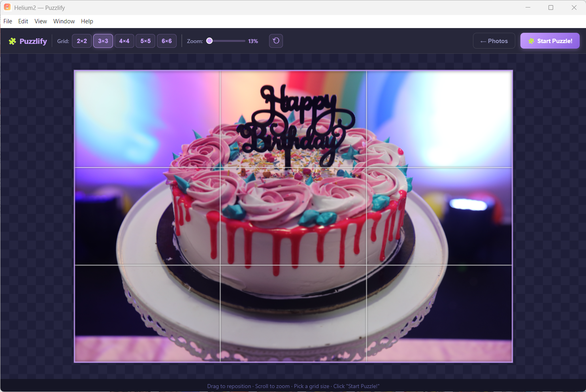This screenshot has width=586, height=392.
Task: Select the 2×2 grid size
Action: pos(82,41)
